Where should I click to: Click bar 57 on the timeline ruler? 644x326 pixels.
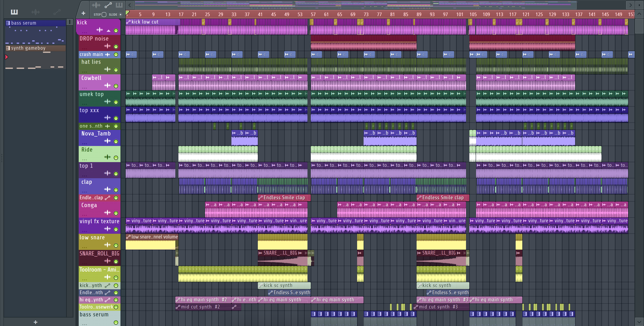313,15
